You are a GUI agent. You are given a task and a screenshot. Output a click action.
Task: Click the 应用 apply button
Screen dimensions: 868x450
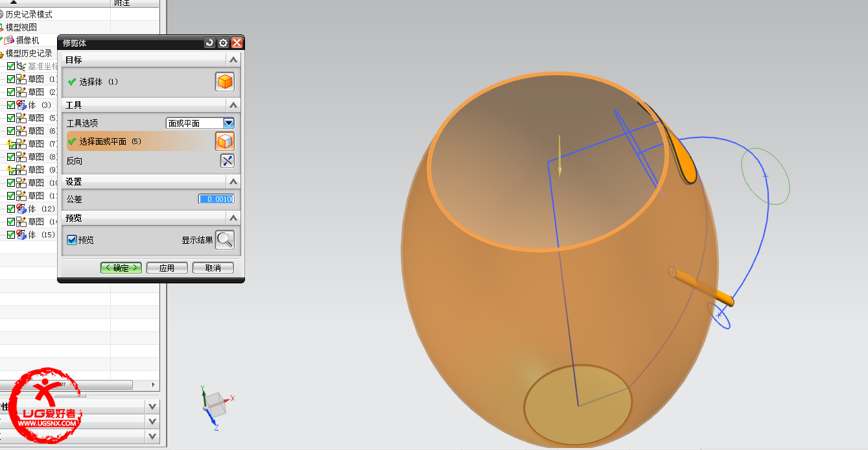tap(167, 268)
